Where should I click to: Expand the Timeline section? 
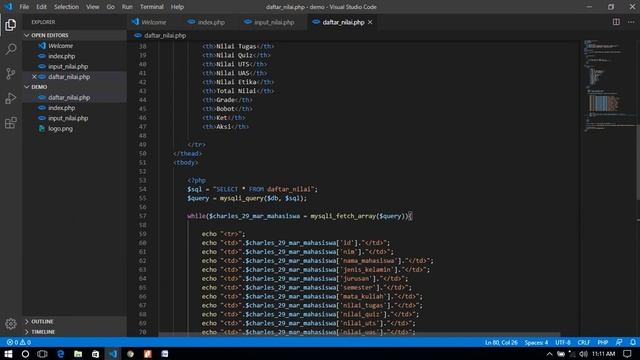[x=75, y=332]
